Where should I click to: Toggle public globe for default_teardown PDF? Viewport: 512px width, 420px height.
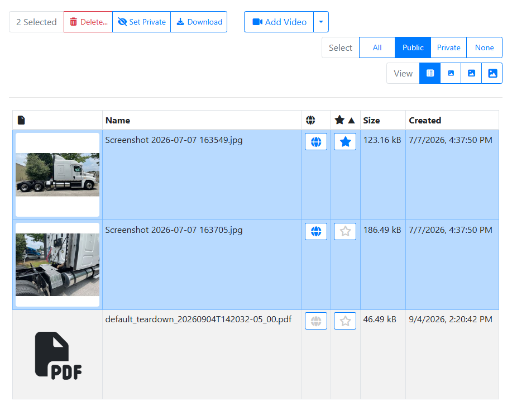[x=316, y=321]
